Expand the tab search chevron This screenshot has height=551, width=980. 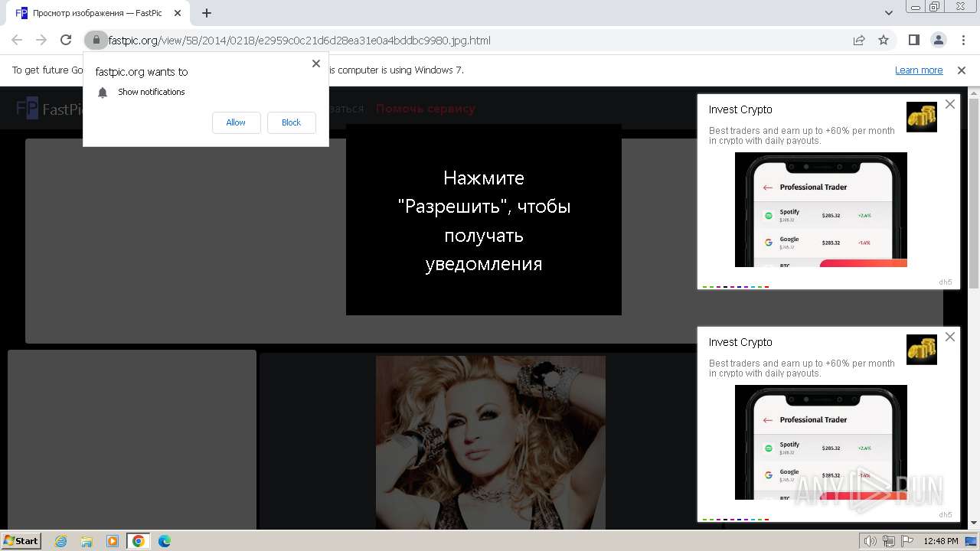point(889,13)
